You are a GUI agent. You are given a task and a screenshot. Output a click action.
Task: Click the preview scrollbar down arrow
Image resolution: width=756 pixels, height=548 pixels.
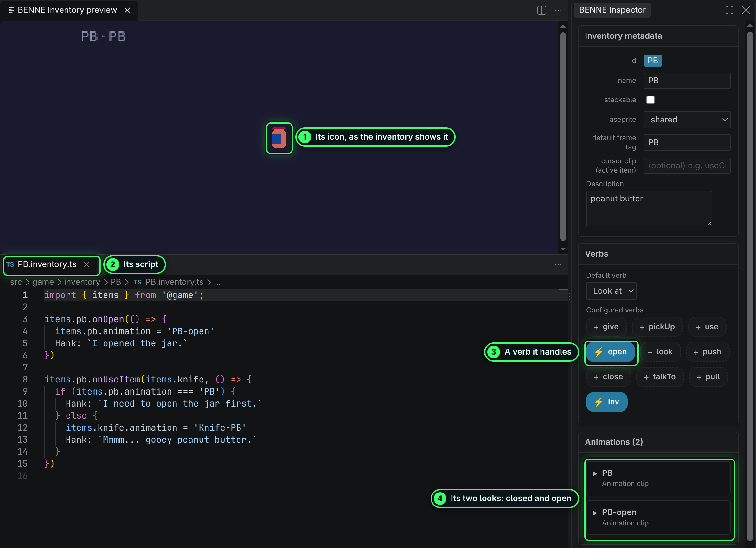563,249
